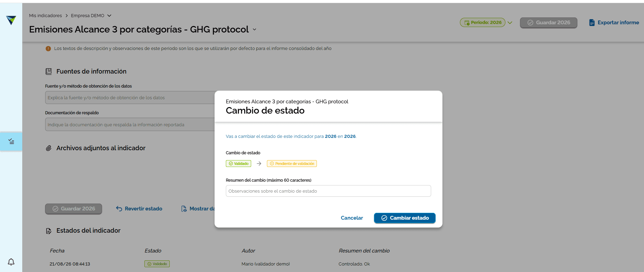This screenshot has height=272, width=644.
Task: Open the checklist indicators sidebar icon
Action: click(11, 141)
